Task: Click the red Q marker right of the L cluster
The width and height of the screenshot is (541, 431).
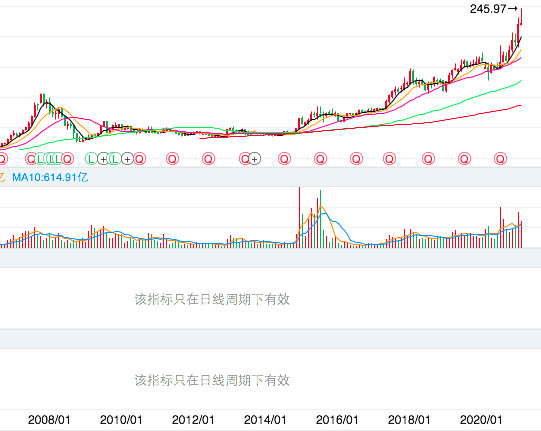Action: (68, 159)
